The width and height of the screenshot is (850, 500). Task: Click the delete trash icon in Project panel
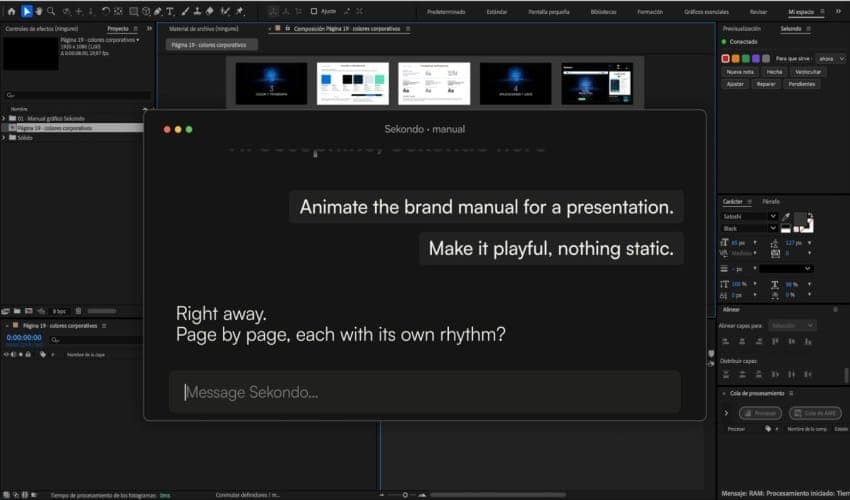78,311
